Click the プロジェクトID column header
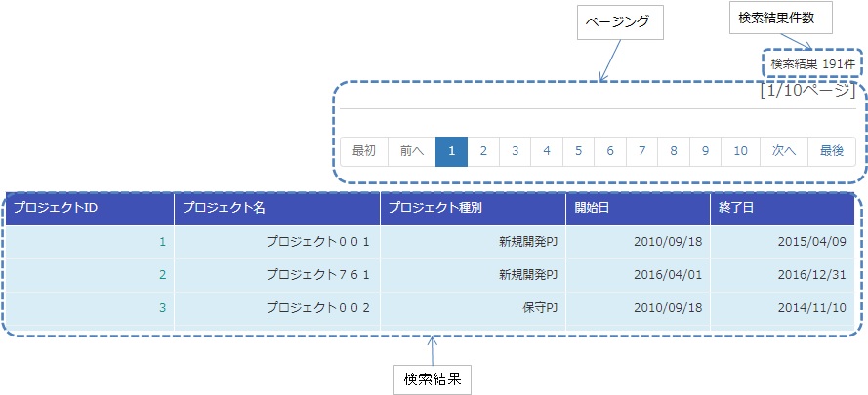Viewport: 868px width, 395px height. click(90, 209)
